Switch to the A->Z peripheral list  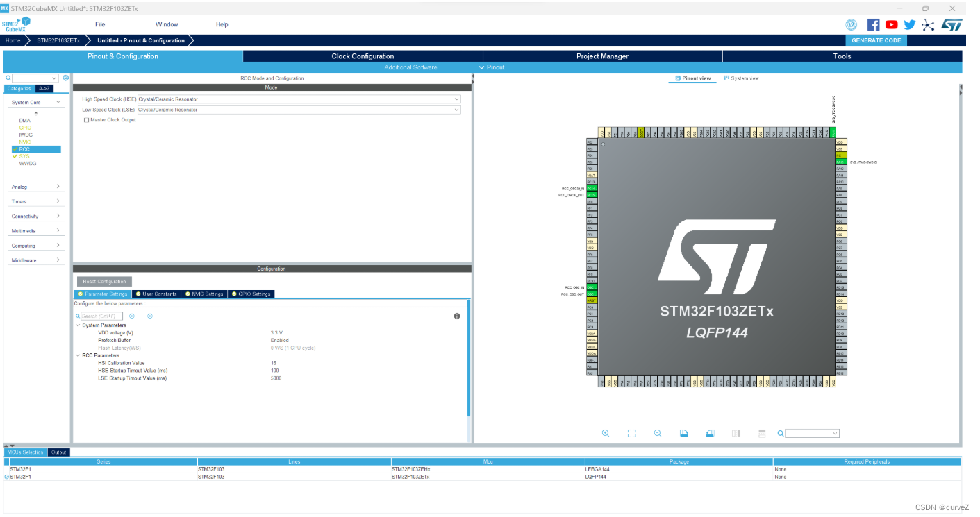(44, 89)
